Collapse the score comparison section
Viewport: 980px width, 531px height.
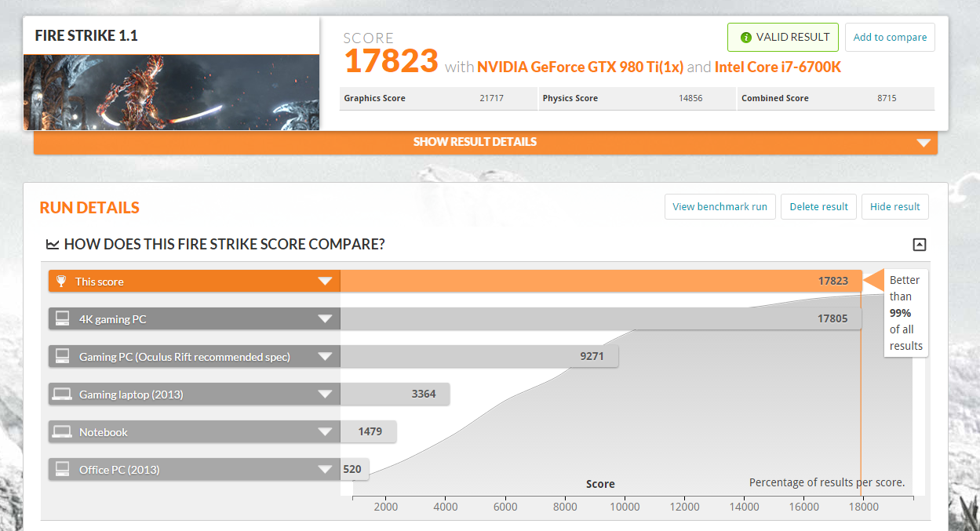(920, 245)
